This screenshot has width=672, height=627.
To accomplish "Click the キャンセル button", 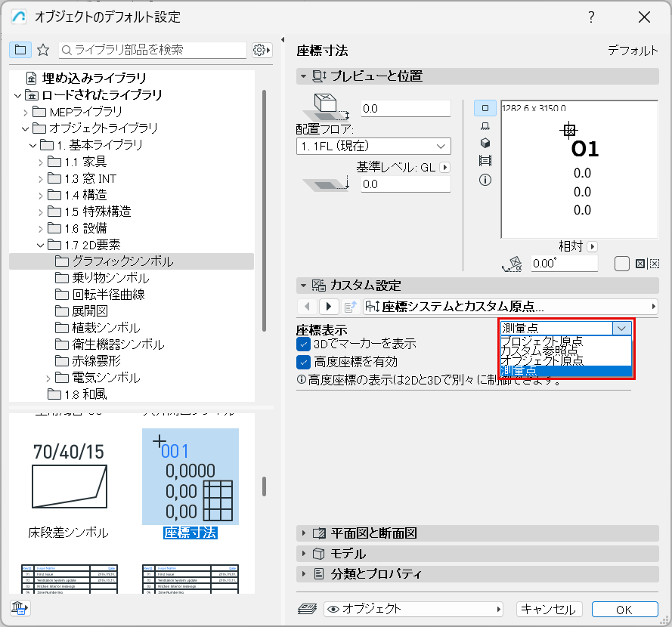I will point(550,610).
